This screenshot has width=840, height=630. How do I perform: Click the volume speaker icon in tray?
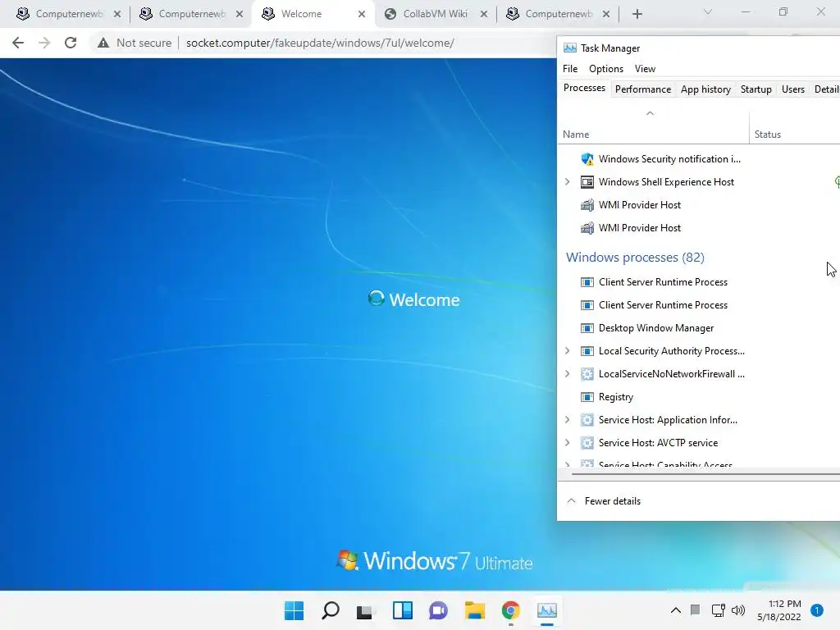[x=738, y=610]
